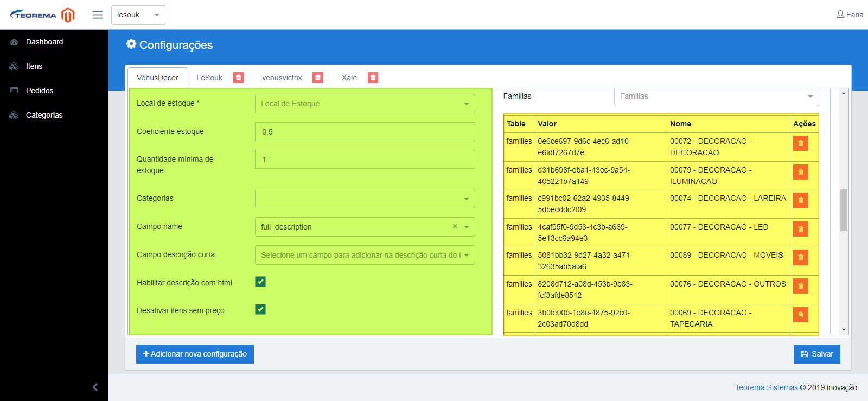Click the Teorema Magento logo
This screenshot has height=401, width=868.
pyautogui.click(x=42, y=15)
